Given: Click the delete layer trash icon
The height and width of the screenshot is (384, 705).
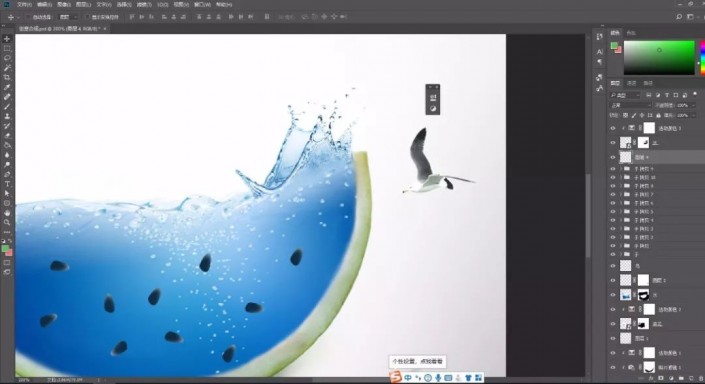Looking at the screenshot, I should [700, 379].
